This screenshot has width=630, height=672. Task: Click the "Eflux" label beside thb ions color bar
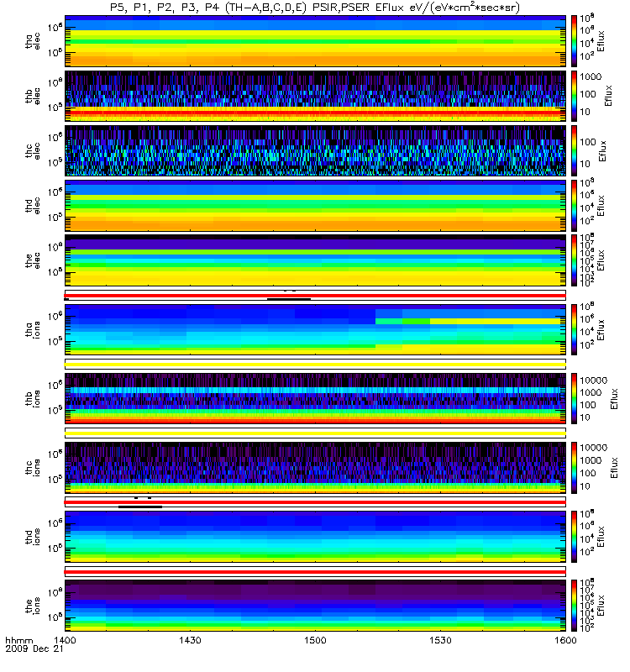pyautogui.click(x=614, y=398)
